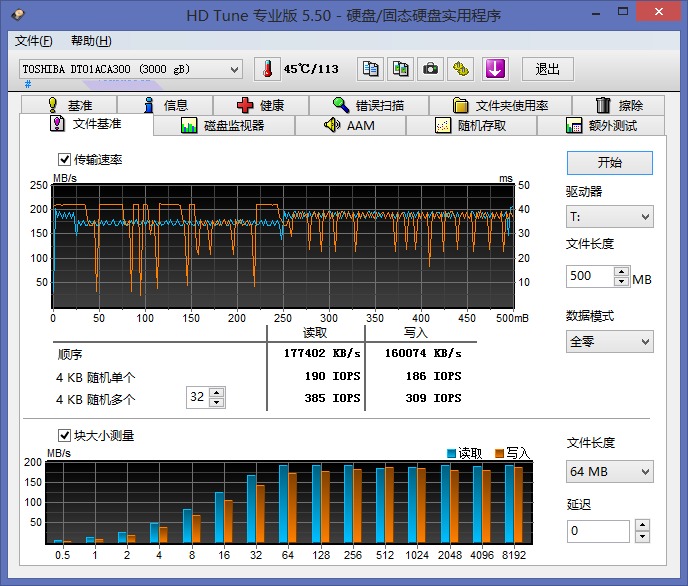Open the 文件(F) menu
The height and width of the screenshot is (586, 688).
point(34,41)
